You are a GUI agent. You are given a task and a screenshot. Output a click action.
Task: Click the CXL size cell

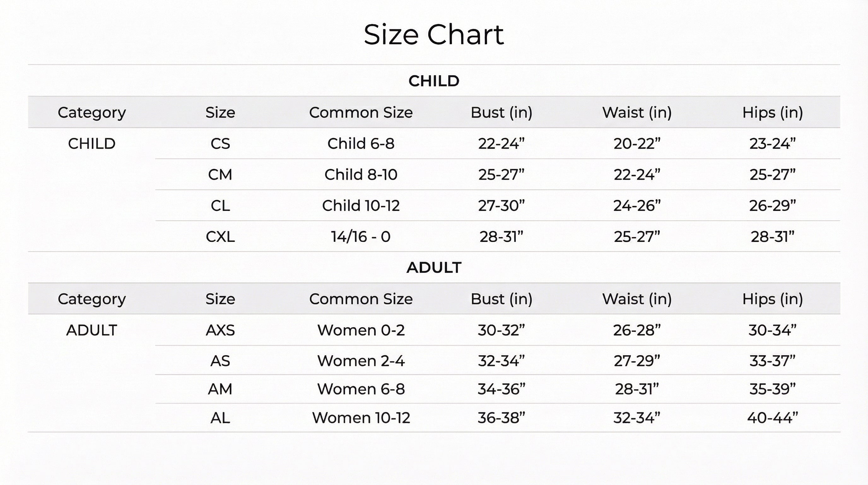pyautogui.click(x=220, y=237)
